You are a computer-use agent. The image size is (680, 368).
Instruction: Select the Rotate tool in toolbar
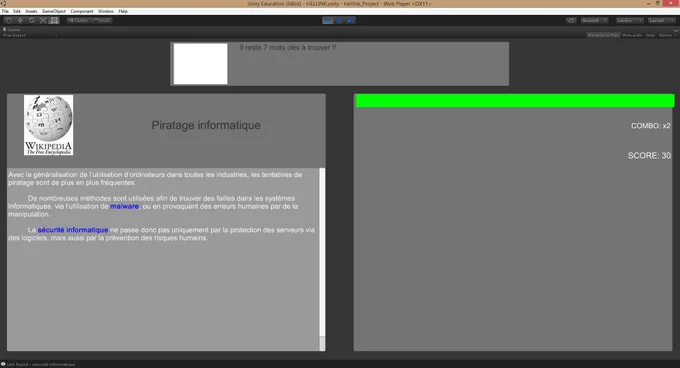(31, 20)
